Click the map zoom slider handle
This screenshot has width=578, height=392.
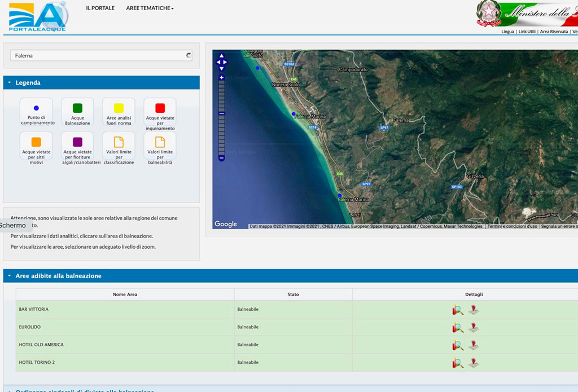(221, 113)
